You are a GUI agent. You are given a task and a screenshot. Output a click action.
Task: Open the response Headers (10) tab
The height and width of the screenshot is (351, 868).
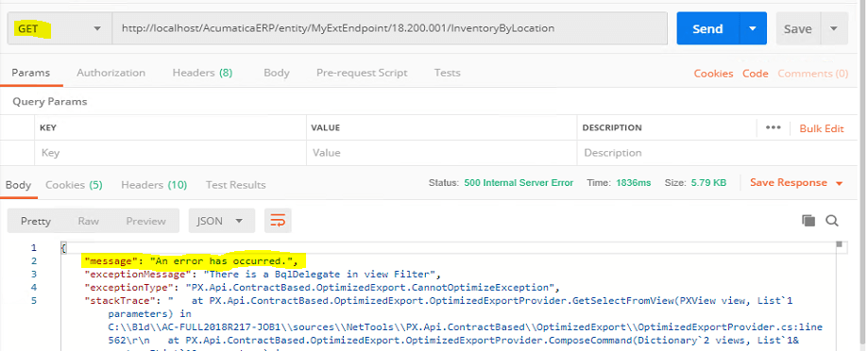[x=154, y=185]
